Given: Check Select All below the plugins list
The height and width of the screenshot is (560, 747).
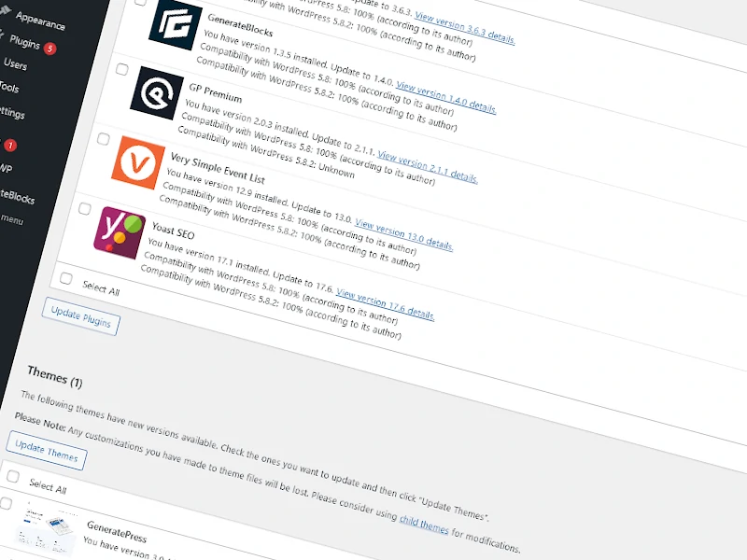Looking at the screenshot, I should pos(65,278).
